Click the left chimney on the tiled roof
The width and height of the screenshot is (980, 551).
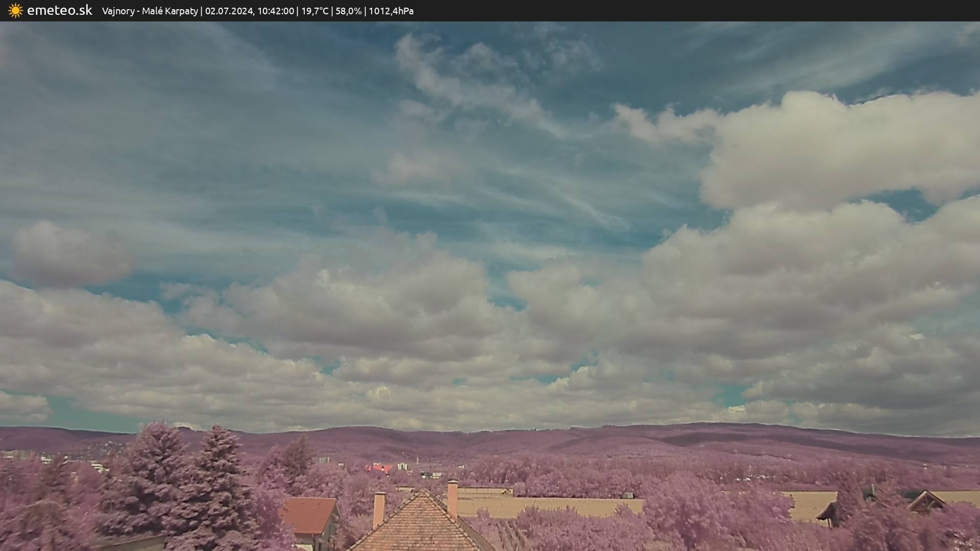[x=379, y=509]
